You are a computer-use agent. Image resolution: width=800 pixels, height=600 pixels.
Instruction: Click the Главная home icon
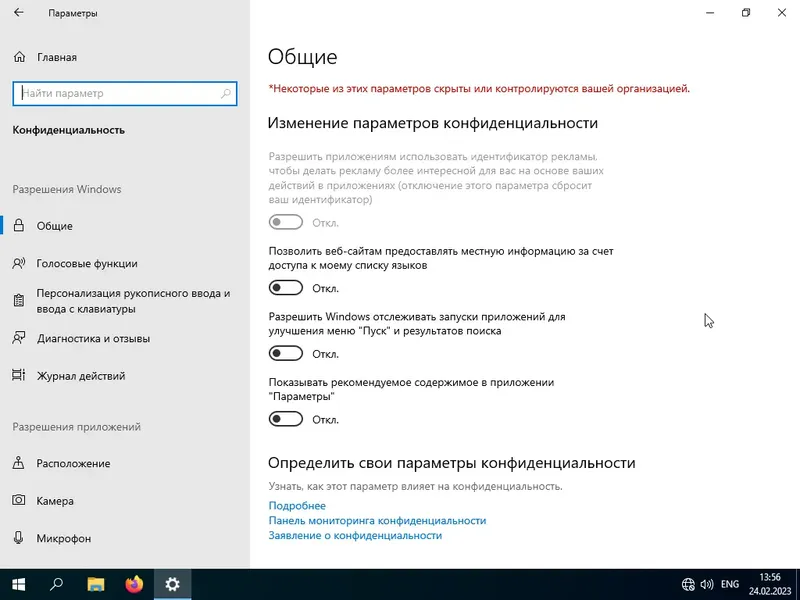[x=20, y=57]
